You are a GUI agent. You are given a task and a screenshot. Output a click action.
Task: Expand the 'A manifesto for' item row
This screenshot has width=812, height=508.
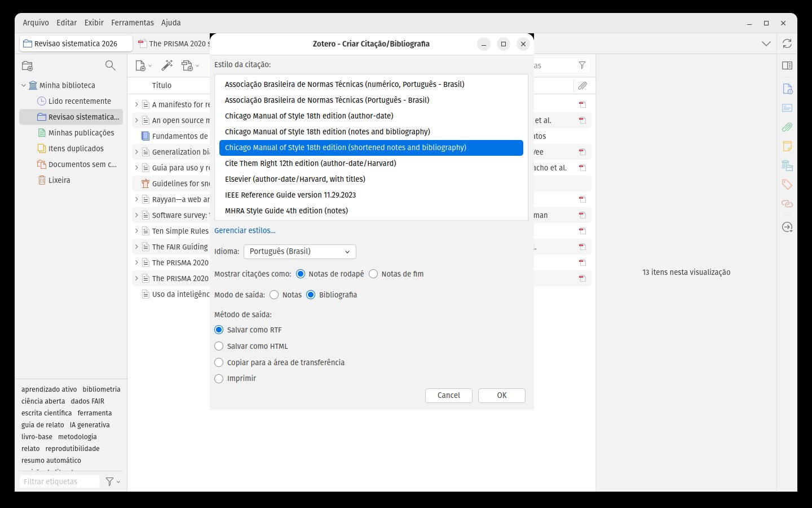(x=136, y=104)
